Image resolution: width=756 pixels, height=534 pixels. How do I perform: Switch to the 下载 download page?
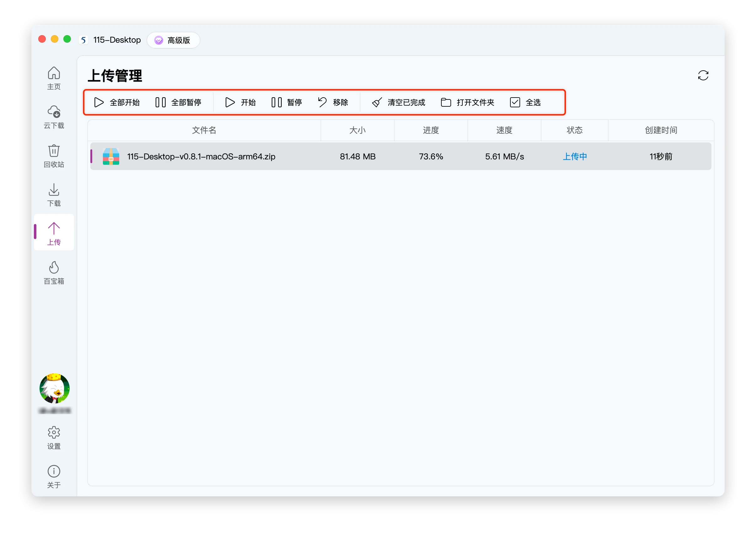click(x=54, y=194)
